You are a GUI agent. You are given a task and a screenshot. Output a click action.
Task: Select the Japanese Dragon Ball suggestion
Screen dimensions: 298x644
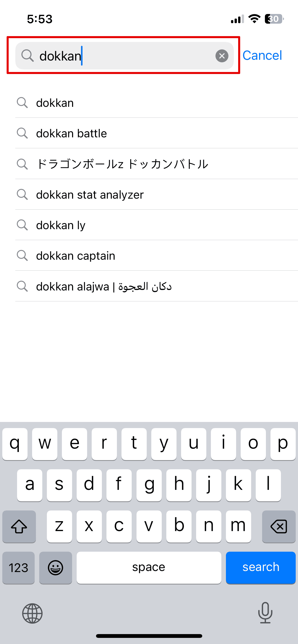[x=122, y=164]
